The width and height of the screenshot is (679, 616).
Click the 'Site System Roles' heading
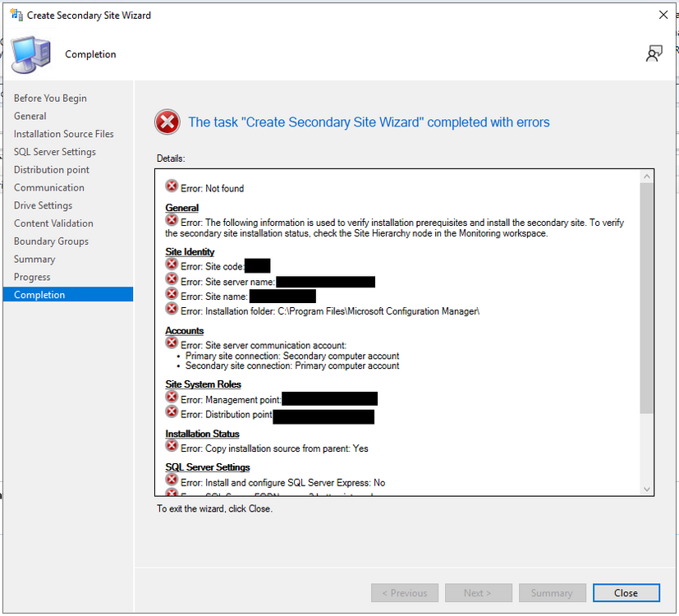coord(203,384)
